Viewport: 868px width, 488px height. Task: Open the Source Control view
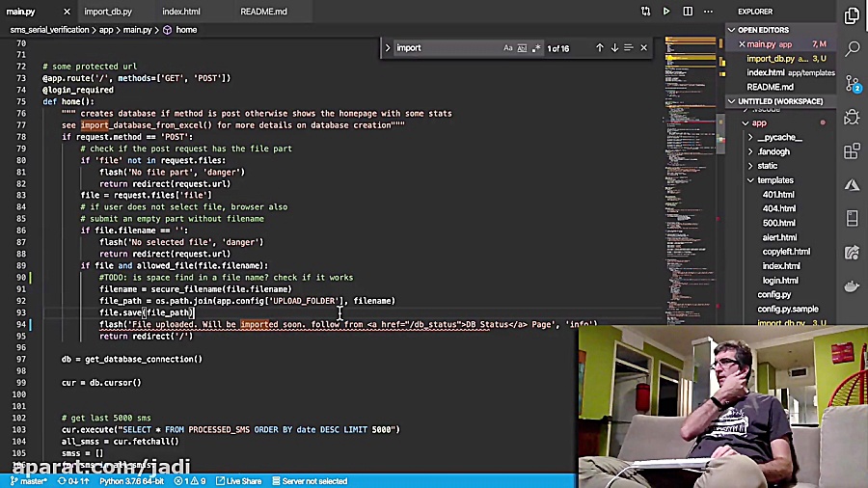852,82
